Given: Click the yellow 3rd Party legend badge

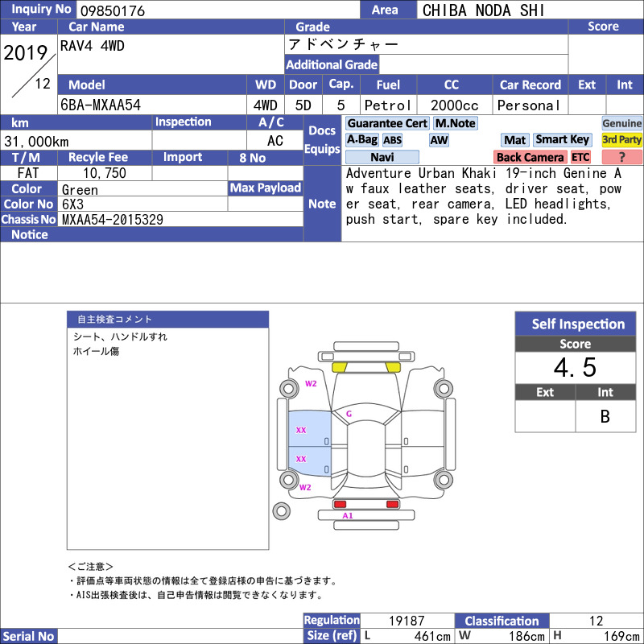Looking at the screenshot, I should 621,140.
